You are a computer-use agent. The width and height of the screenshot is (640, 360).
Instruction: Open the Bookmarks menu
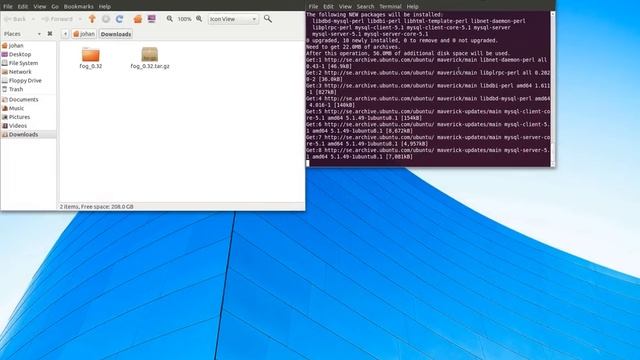(79, 7)
